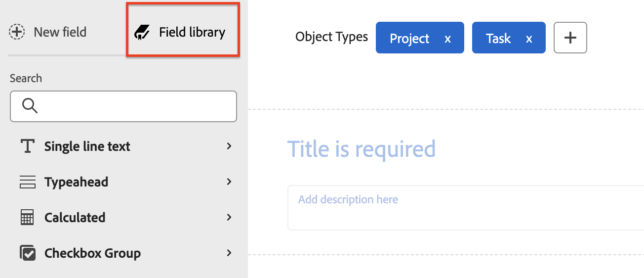
Task: Click the Single line text icon
Action: [x=27, y=146]
